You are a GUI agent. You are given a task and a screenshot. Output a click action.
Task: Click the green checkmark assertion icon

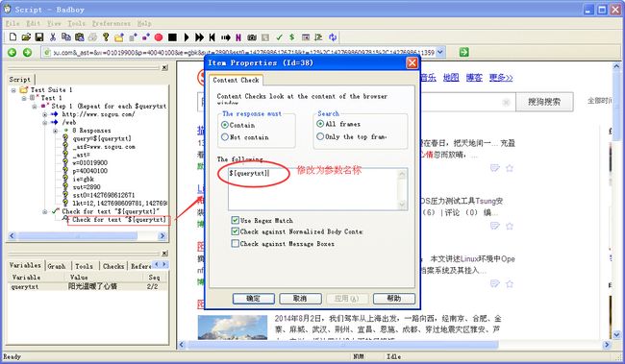coord(279,37)
